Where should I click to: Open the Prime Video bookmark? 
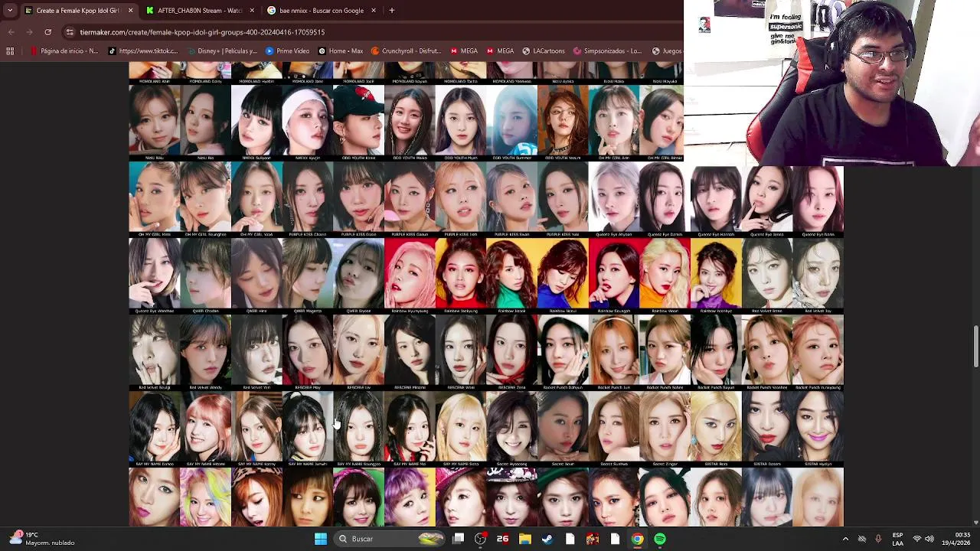[x=287, y=51]
